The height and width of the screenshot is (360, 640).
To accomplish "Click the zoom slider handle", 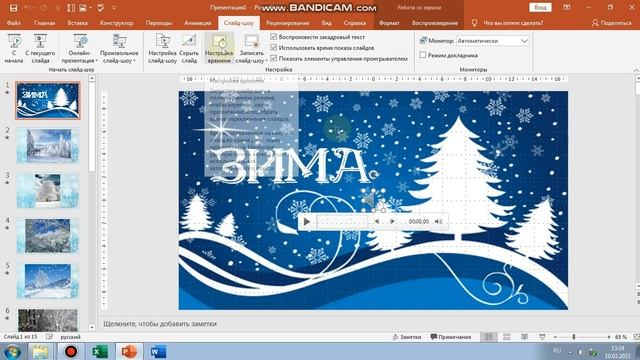I will pyautogui.click(x=573, y=337).
